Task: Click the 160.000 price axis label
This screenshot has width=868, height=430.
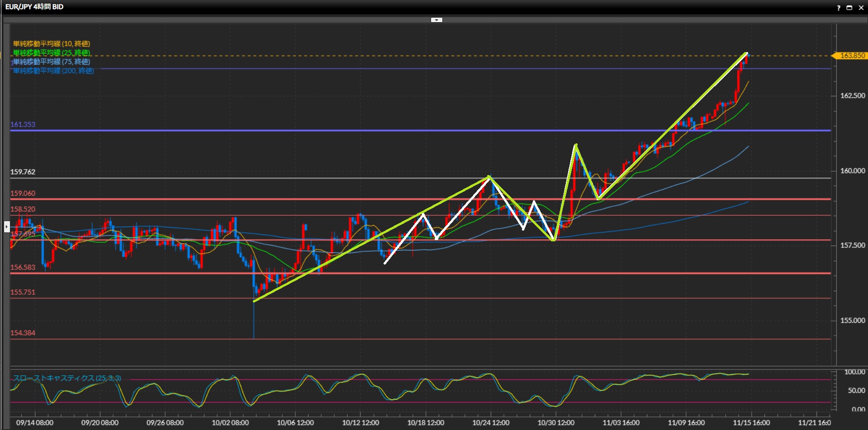Action: (852, 171)
